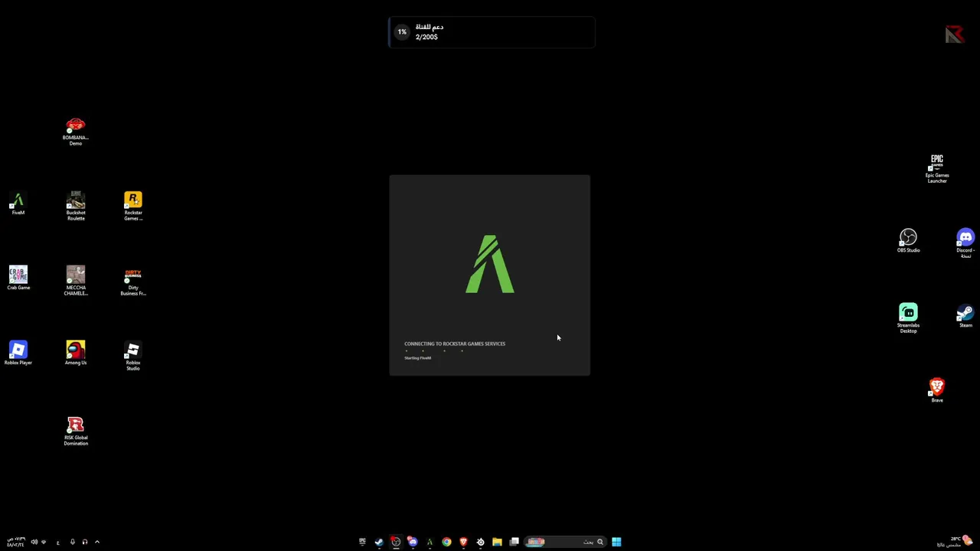Open Among Us desktop icon

pos(75,354)
